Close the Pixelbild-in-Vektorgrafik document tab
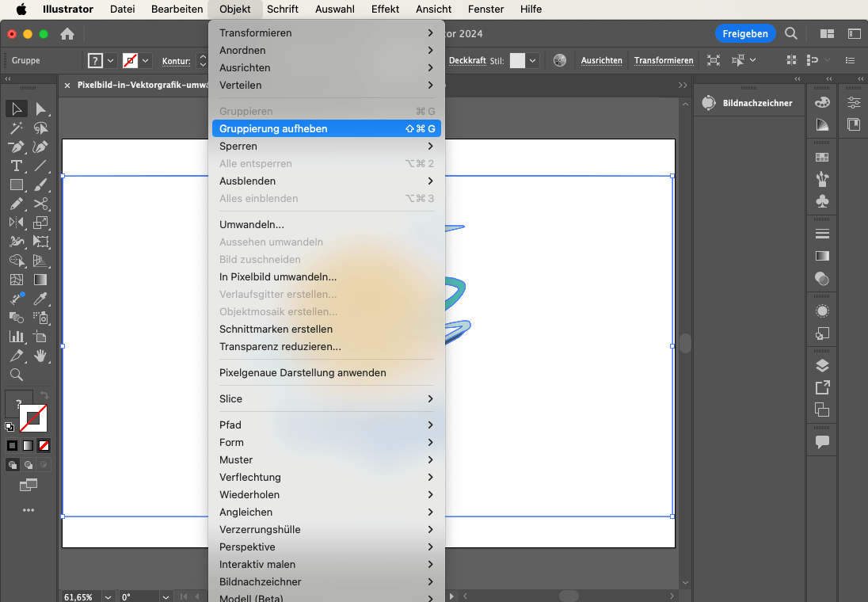 (67, 85)
